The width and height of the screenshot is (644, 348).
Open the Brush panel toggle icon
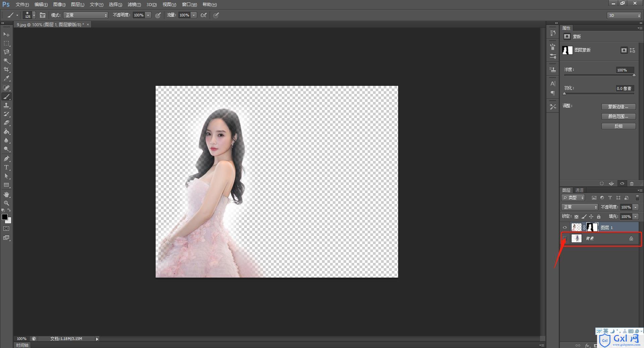[43, 15]
